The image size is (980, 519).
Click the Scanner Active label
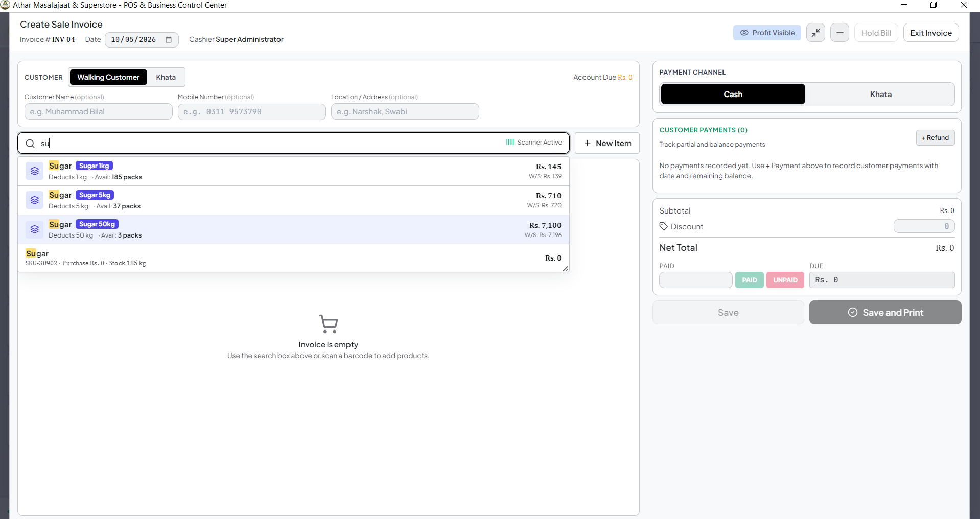[x=539, y=143]
